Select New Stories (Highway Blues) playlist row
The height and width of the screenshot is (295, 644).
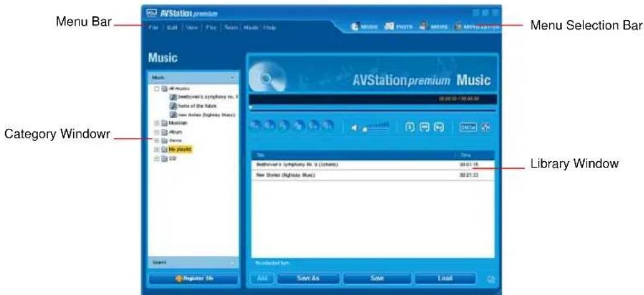pos(373,175)
